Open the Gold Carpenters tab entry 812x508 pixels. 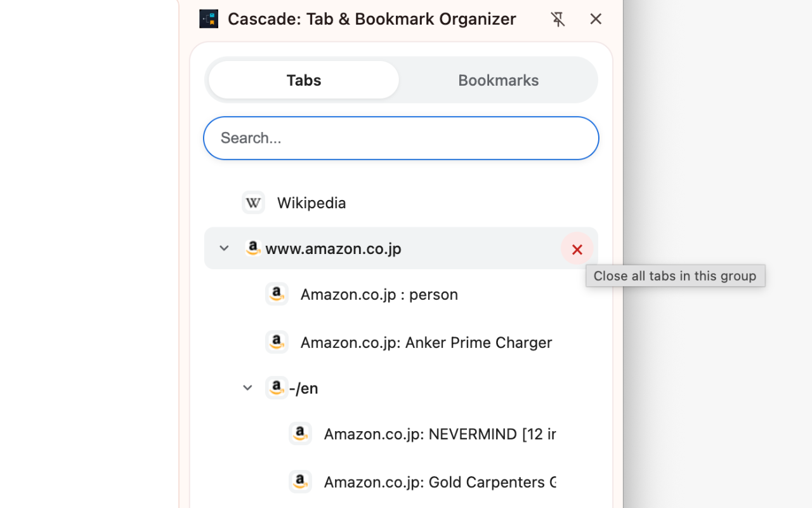pyautogui.click(x=440, y=483)
